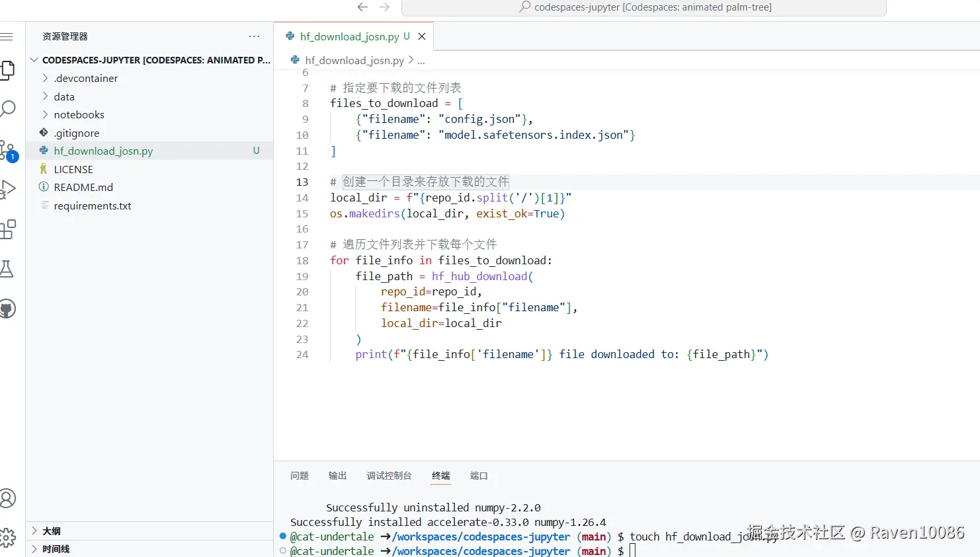The height and width of the screenshot is (557, 980).
Task: Expand the 时间线 timeline section
Action: [x=151, y=548]
